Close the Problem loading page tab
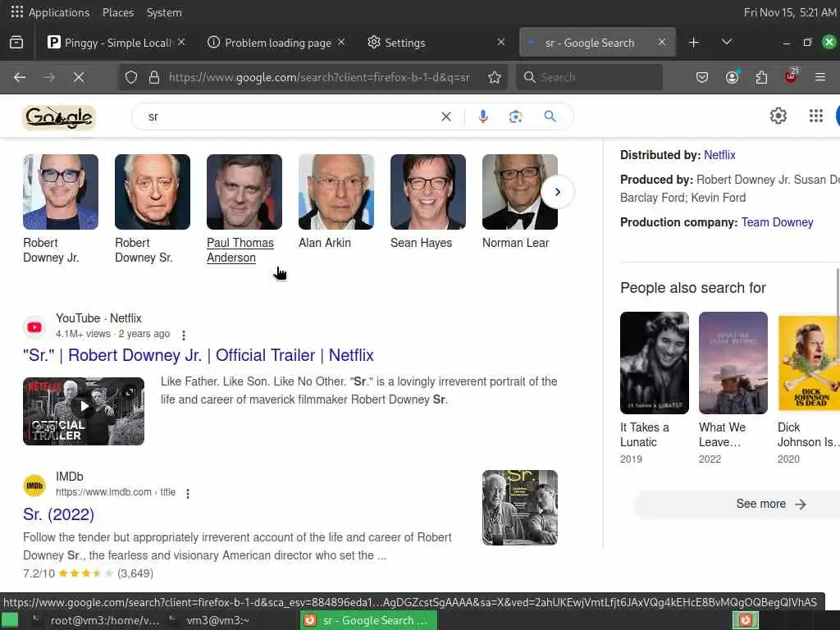The width and height of the screenshot is (840, 630). [341, 42]
